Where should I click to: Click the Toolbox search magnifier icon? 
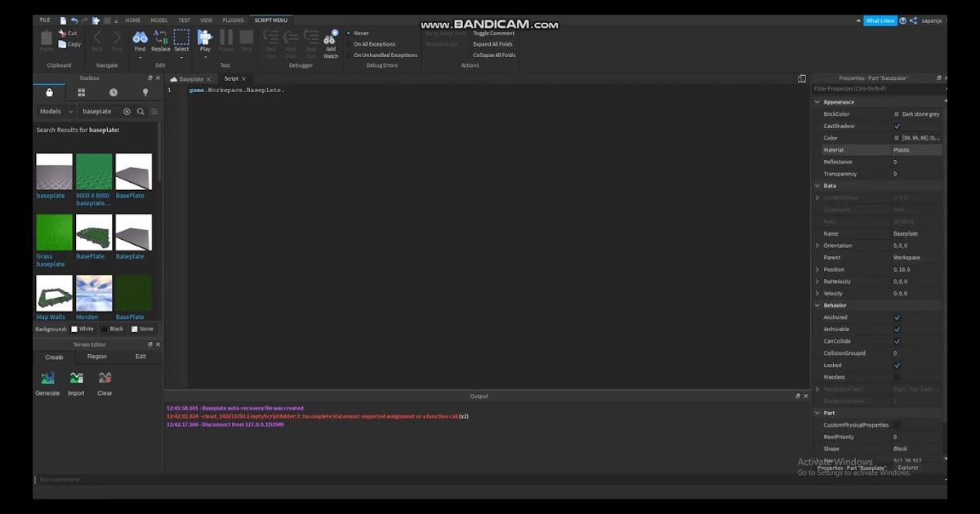pyautogui.click(x=140, y=111)
